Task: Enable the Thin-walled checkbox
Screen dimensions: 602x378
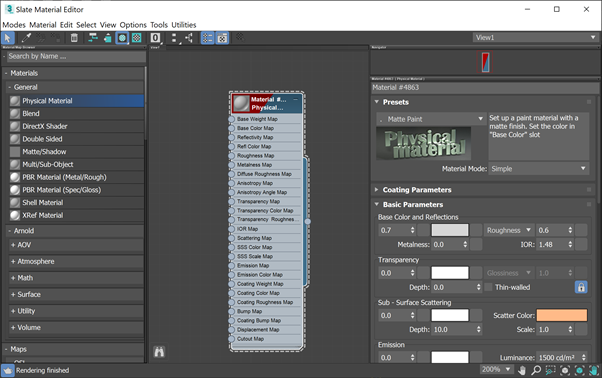Action: click(488, 287)
